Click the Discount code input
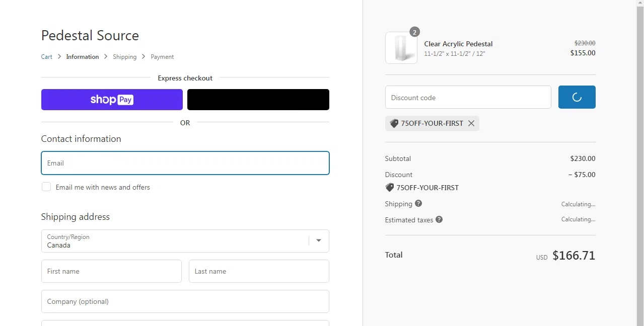Viewport: 644px width, 326px height. point(468,97)
